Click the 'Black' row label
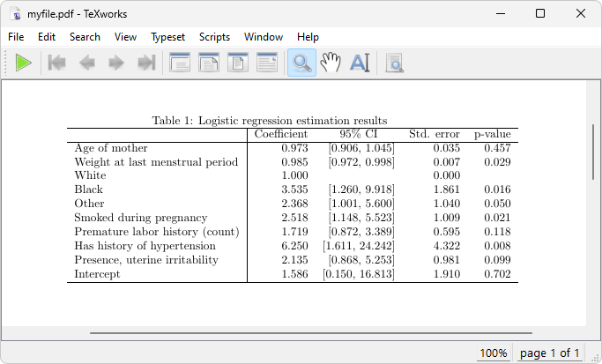602x364 pixels. pyautogui.click(x=89, y=189)
